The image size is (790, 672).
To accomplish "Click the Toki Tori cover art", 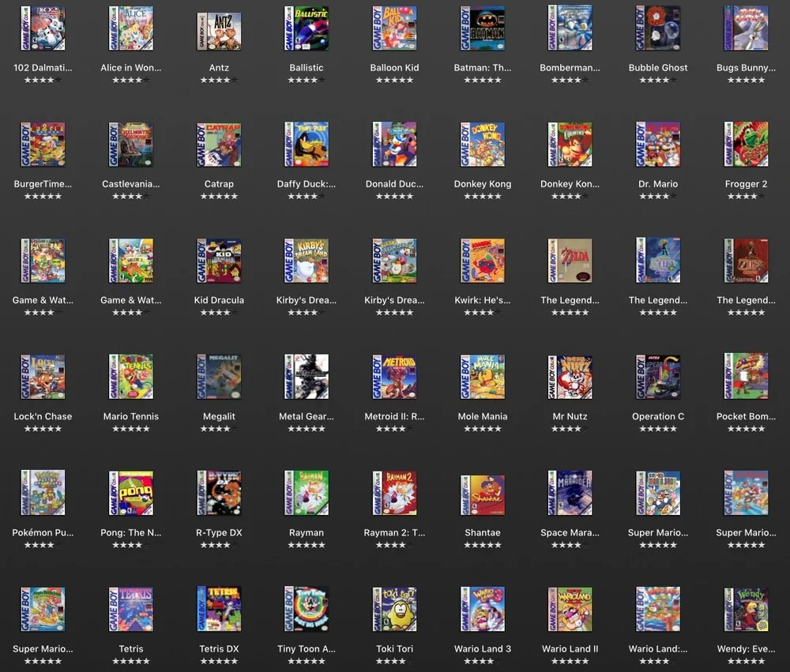I will [394, 609].
